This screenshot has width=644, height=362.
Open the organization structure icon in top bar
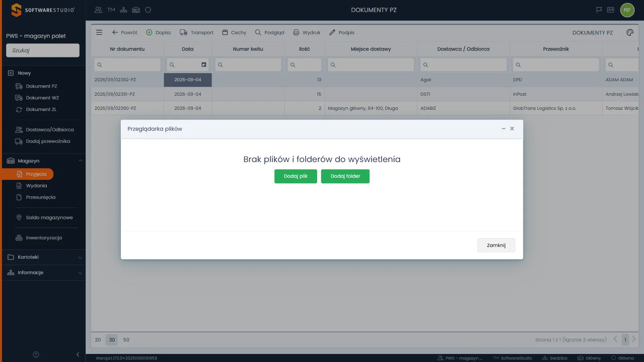pos(124,10)
